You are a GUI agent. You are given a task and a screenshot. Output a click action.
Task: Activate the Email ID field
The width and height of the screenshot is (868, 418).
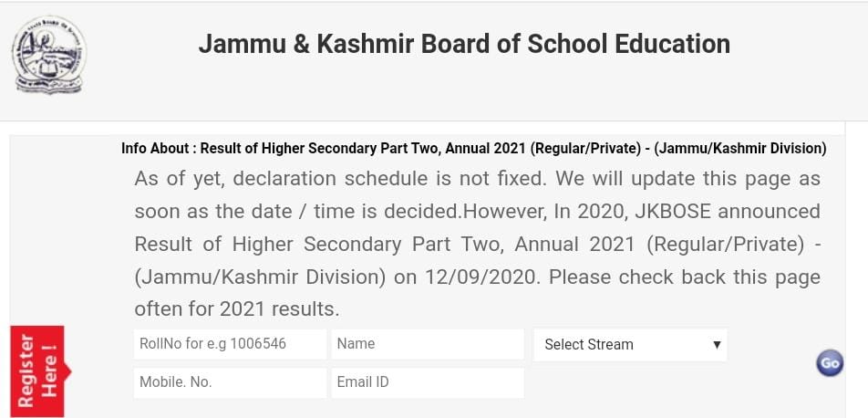(x=427, y=382)
